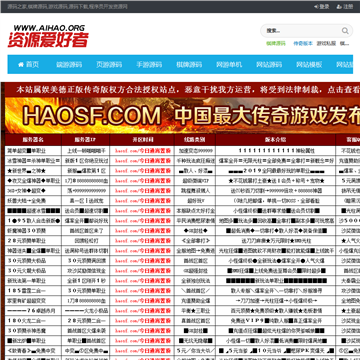The image size is (360, 360).
Task: Click the 服务器IP column header
Action: click(86, 140)
